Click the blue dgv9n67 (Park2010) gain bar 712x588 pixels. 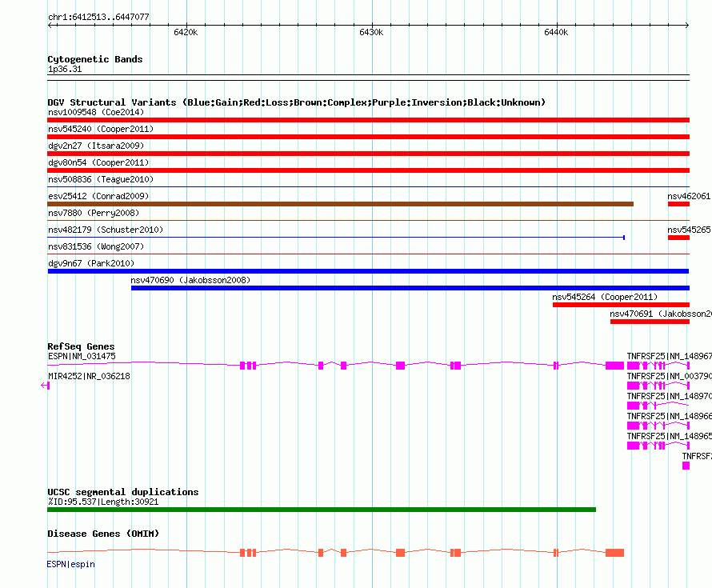click(x=368, y=271)
